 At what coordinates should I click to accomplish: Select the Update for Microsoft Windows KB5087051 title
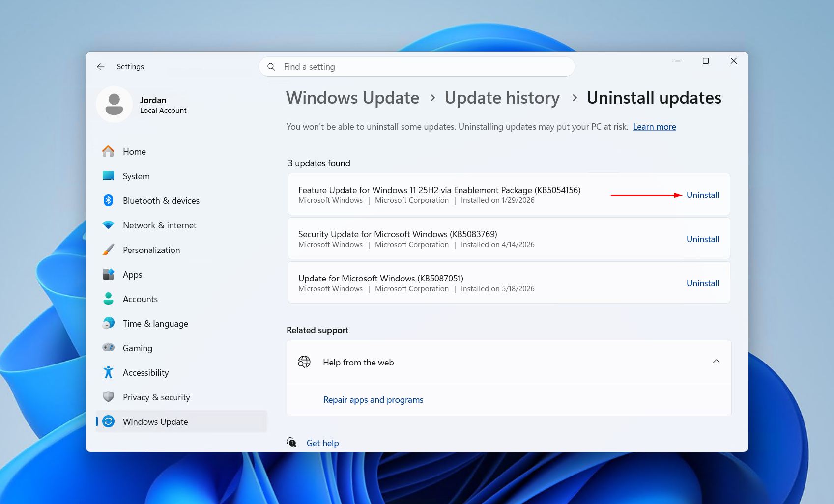(381, 279)
